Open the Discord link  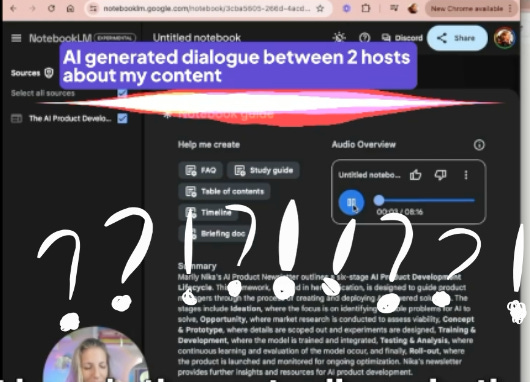402,38
